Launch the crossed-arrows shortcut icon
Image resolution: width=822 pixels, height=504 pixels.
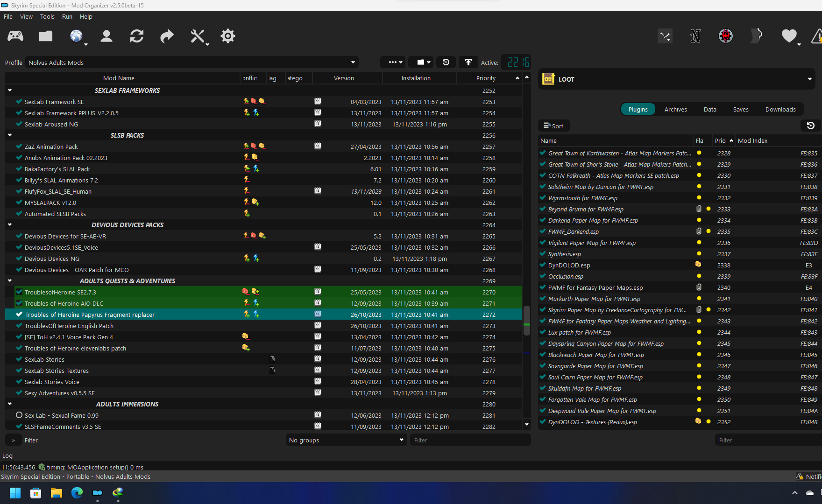point(665,36)
